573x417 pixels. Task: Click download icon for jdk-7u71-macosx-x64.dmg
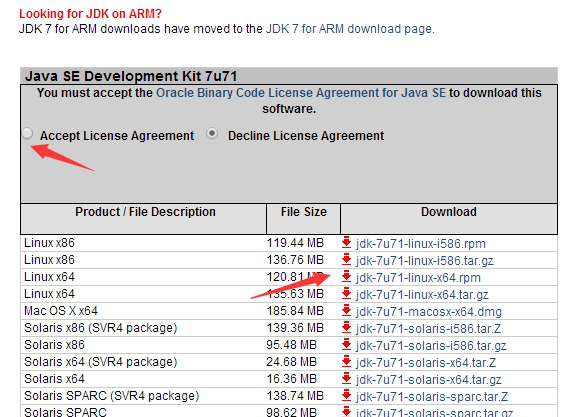pyautogui.click(x=346, y=311)
